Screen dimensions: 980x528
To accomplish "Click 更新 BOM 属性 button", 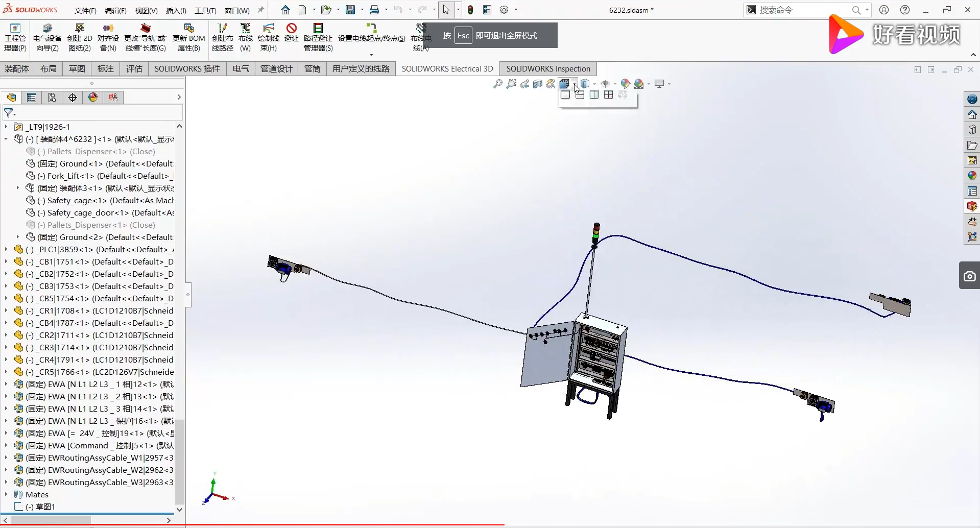I will pyautogui.click(x=188, y=37).
